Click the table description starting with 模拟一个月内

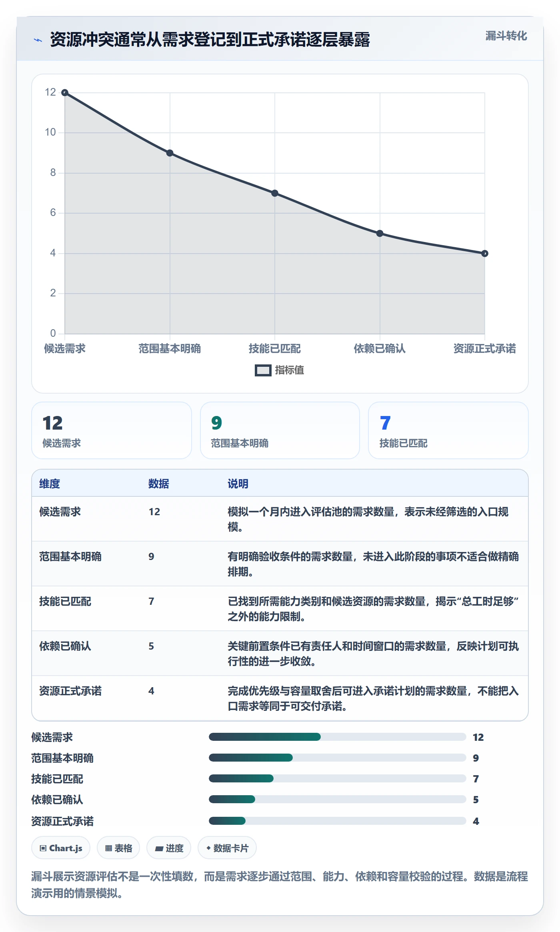tap(368, 519)
